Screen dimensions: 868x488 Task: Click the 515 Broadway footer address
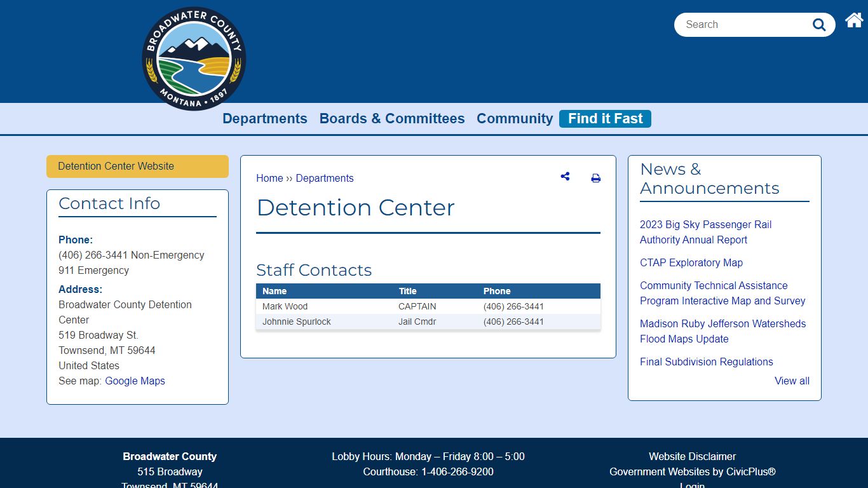(x=170, y=472)
